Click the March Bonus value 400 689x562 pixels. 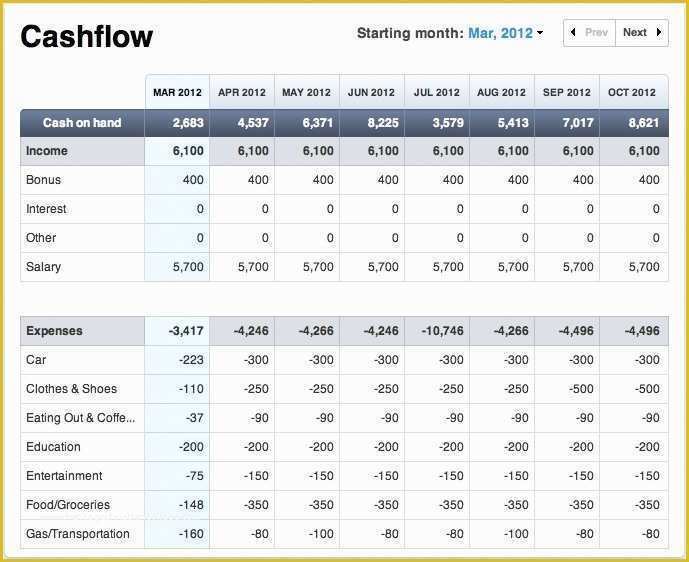(x=193, y=180)
